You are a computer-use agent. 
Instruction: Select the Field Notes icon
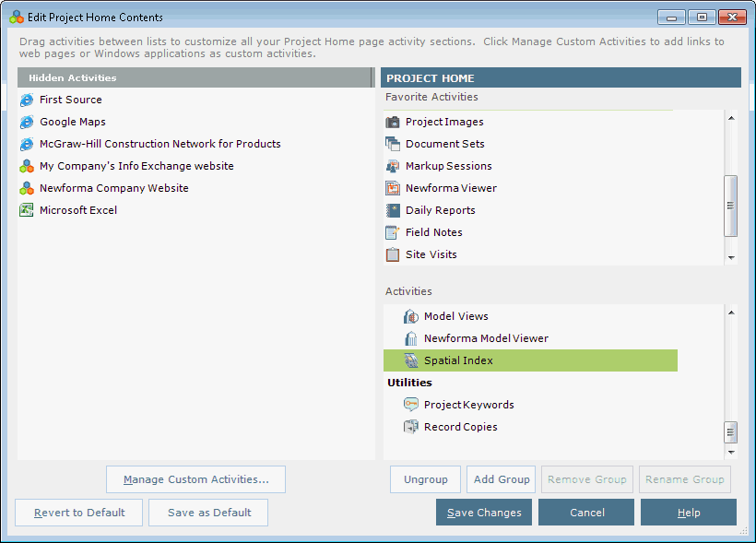(393, 232)
